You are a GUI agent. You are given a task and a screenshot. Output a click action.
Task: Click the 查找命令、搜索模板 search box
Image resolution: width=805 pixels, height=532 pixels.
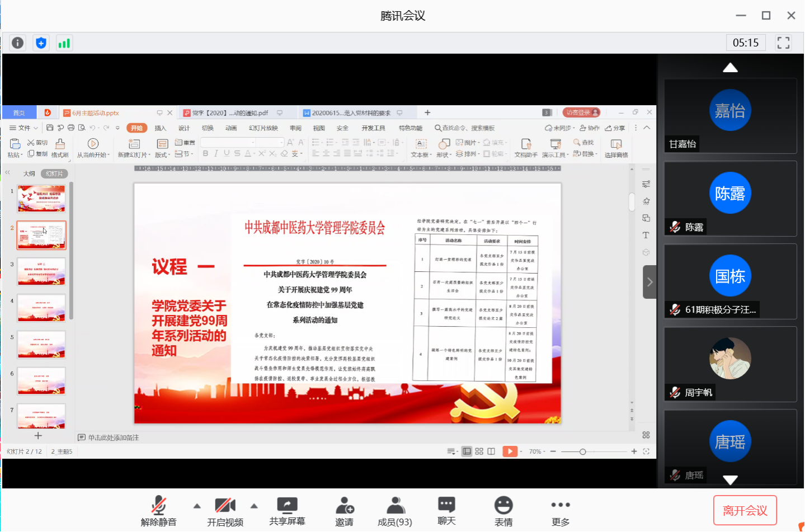pos(465,128)
